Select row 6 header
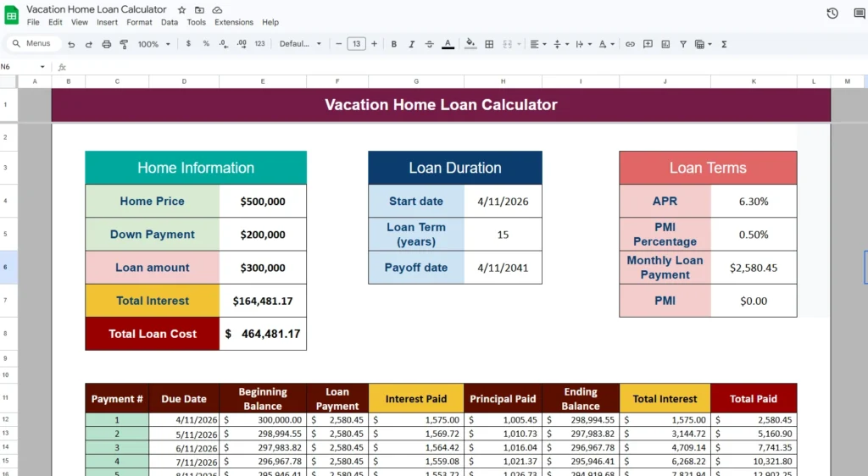868x476 pixels. point(8,267)
